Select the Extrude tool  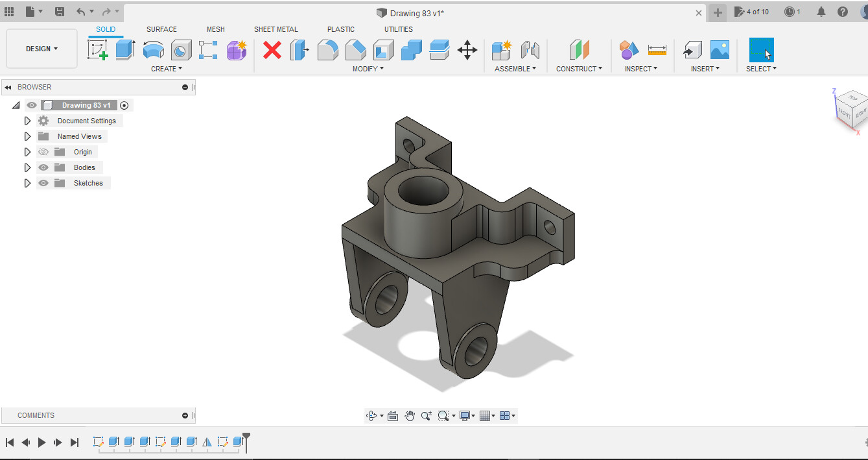(x=123, y=49)
